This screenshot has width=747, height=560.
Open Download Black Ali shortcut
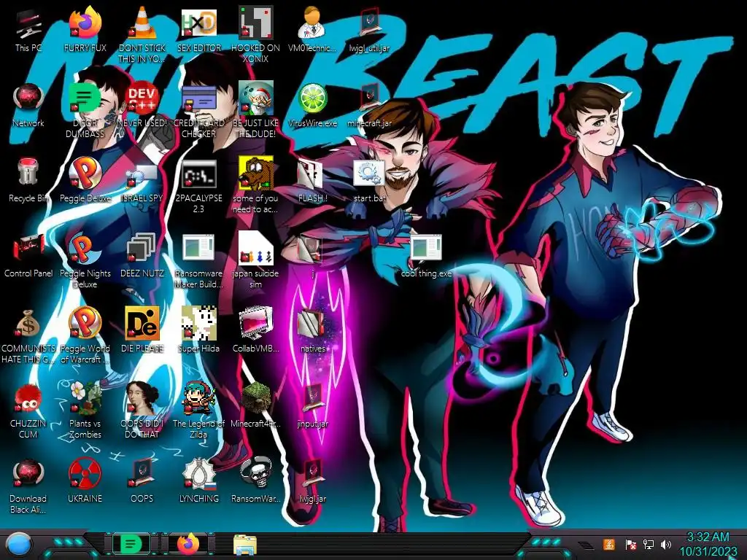[28, 474]
